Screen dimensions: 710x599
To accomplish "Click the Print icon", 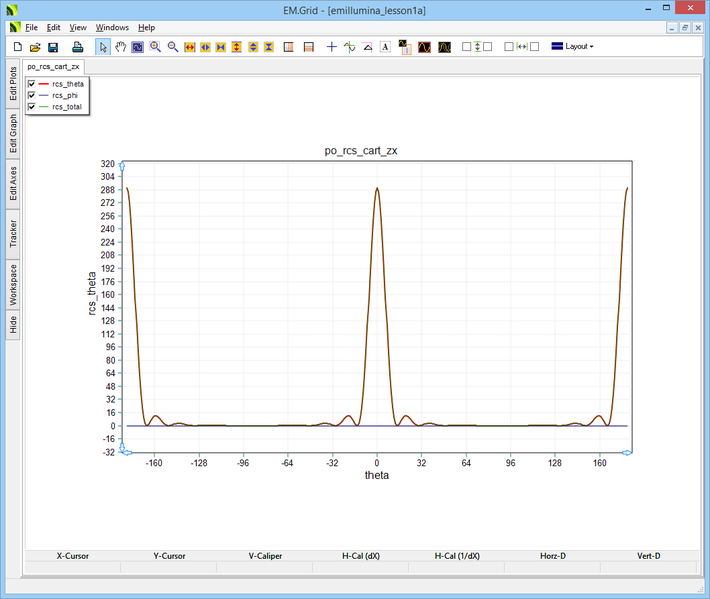I will (x=77, y=47).
